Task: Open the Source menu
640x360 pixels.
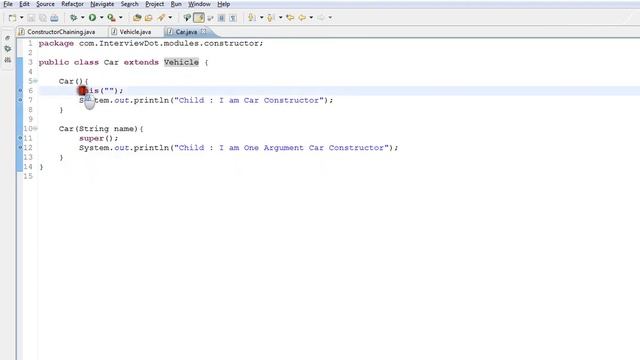Action: 45,4
